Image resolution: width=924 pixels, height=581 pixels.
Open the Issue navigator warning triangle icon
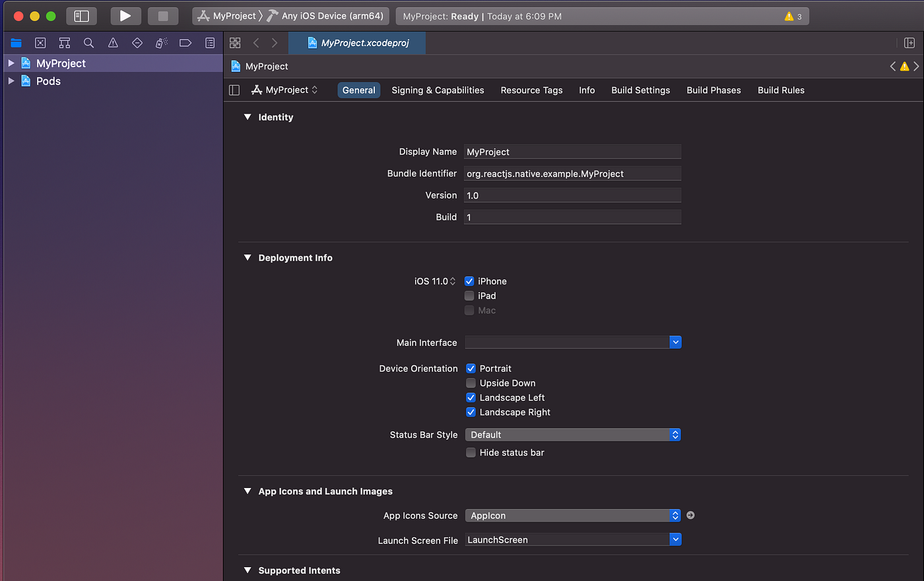coord(112,42)
